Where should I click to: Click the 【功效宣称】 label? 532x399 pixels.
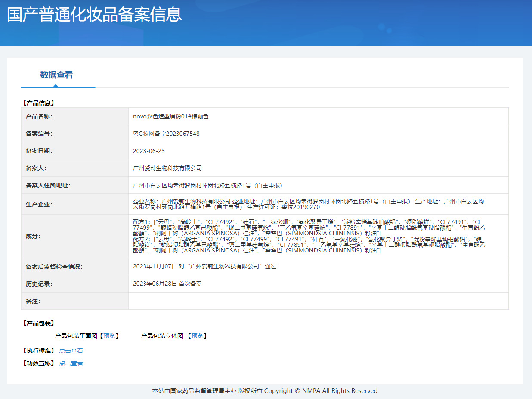pyautogui.click(x=38, y=363)
